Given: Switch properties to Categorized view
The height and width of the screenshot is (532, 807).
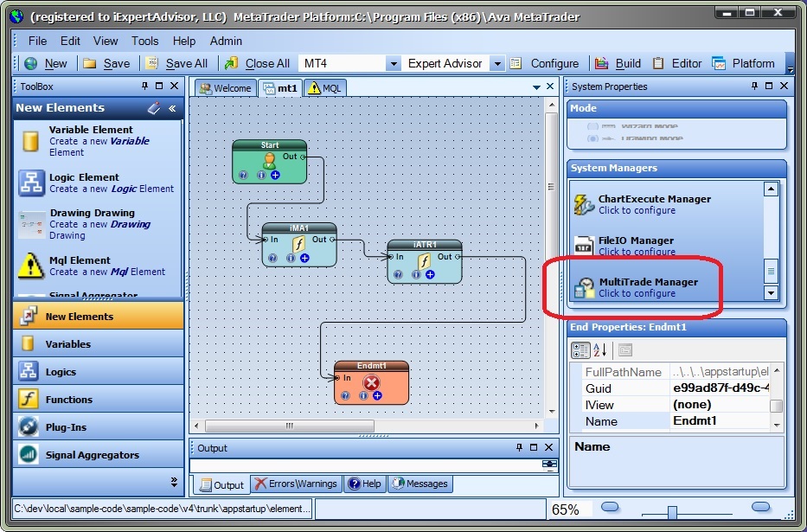Looking at the screenshot, I should click(580, 350).
